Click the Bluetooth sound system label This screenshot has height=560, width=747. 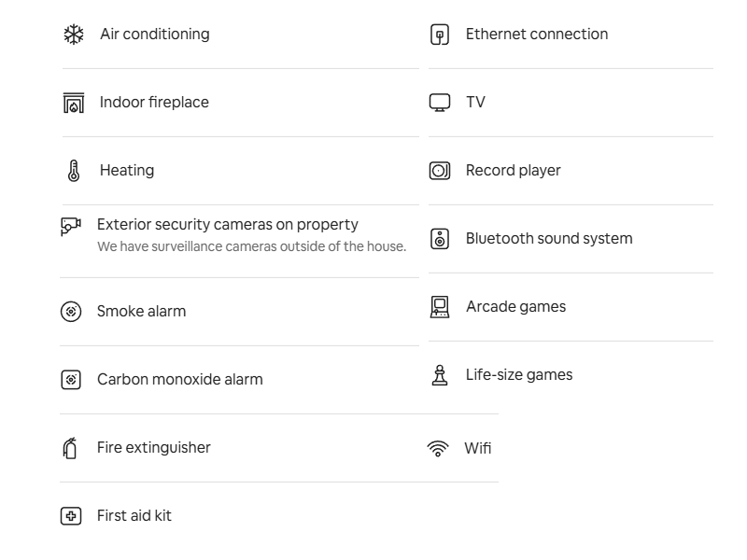point(549,238)
